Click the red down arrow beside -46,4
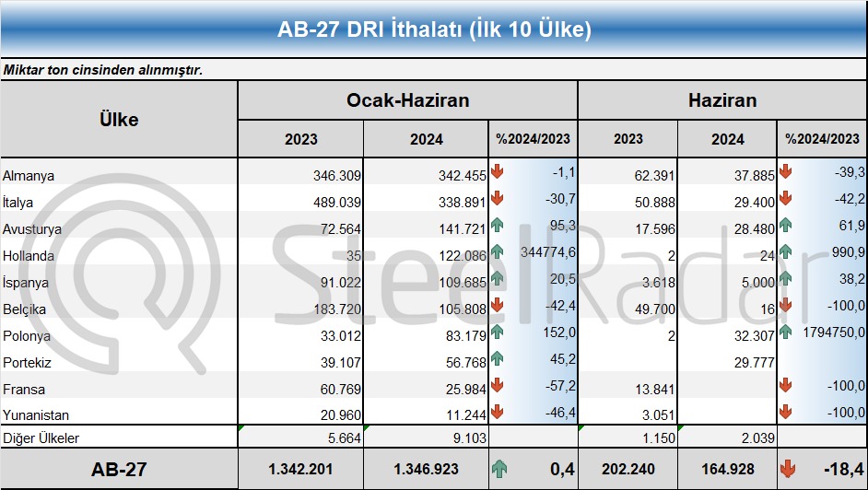The image size is (868, 490). coord(497,411)
